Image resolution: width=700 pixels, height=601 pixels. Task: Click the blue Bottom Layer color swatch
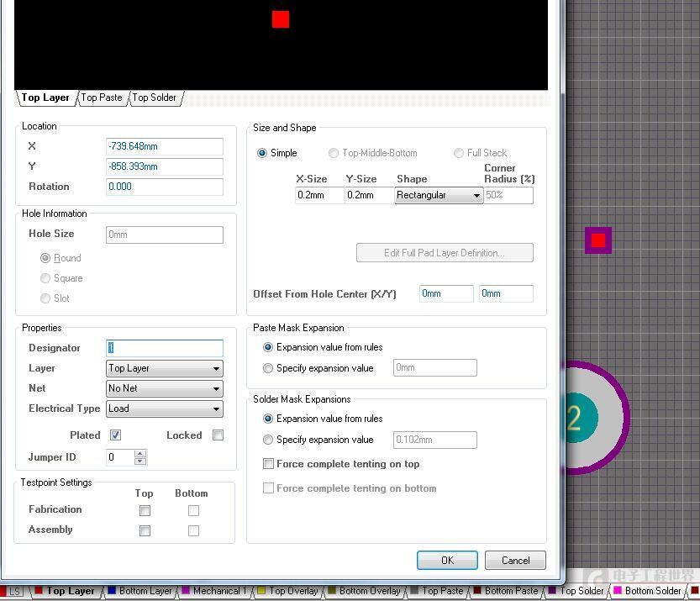(x=112, y=591)
